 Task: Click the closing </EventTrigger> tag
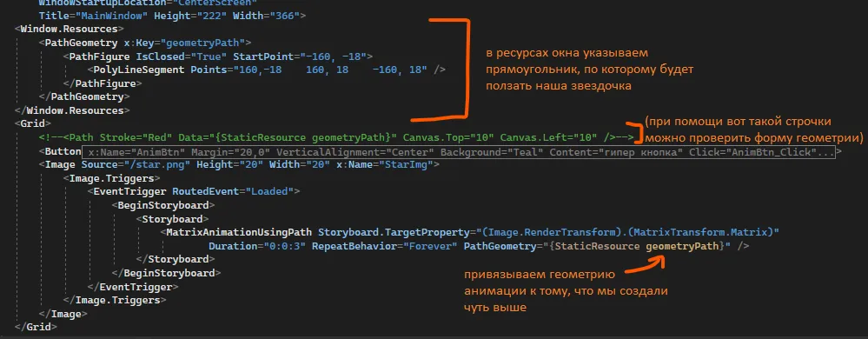(134, 286)
